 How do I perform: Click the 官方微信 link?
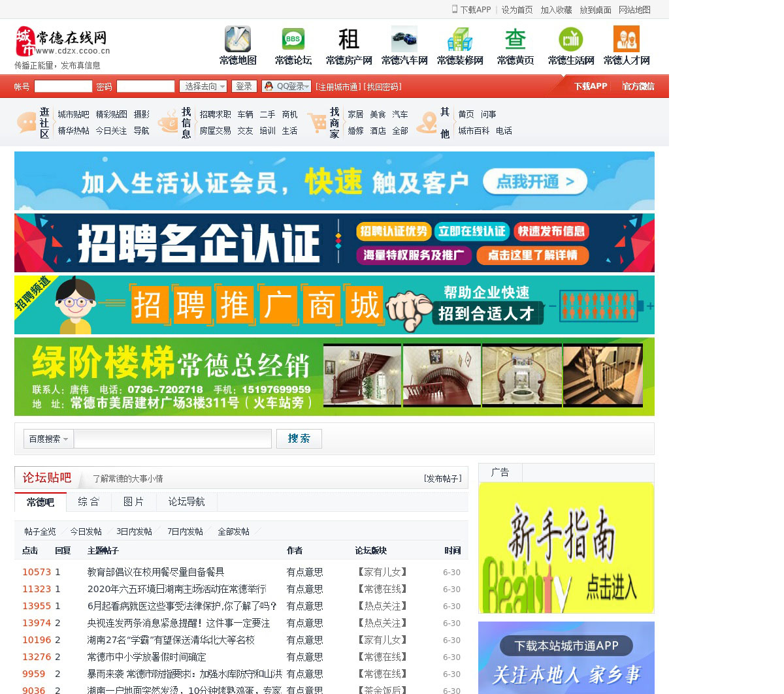click(638, 86)
